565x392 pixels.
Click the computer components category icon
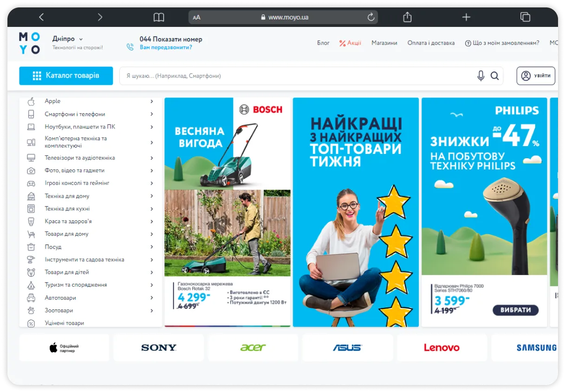[x=31, y=142]
